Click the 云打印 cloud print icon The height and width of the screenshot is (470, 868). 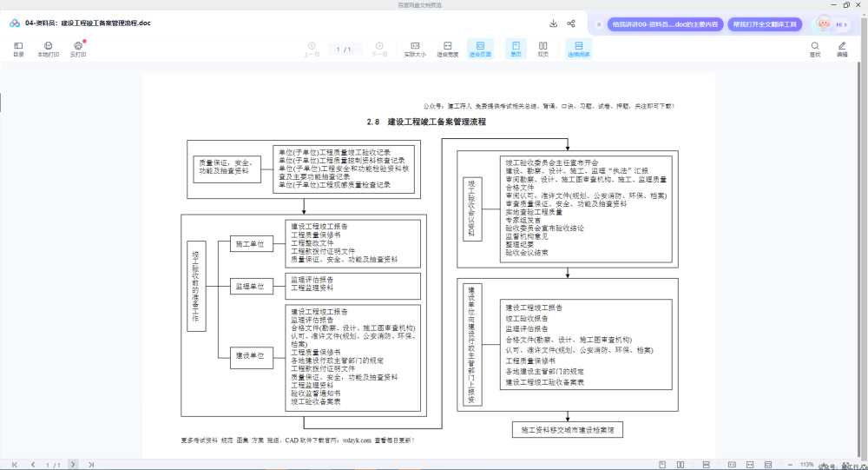pos(78,49)
